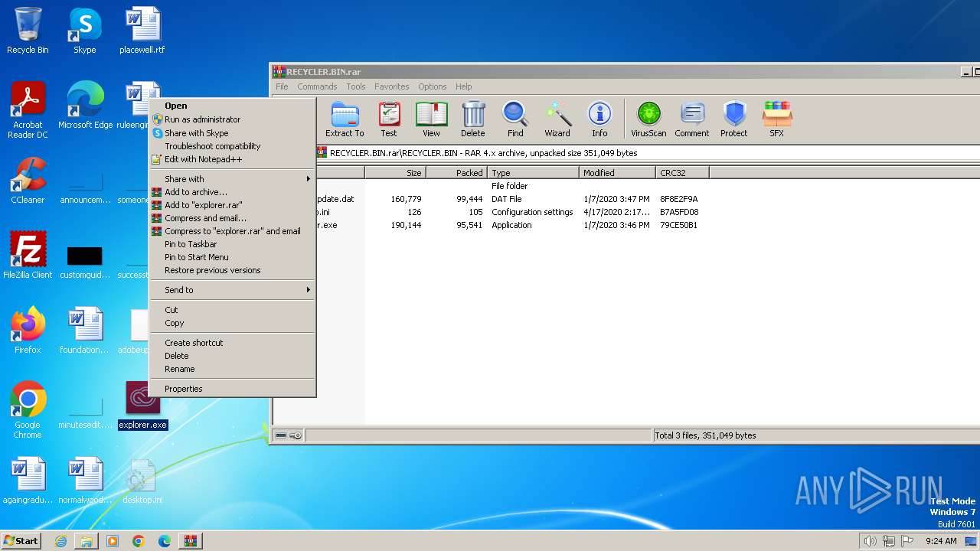Choose Share with Skype
The width and height of the screenshot is (980, 551).
coord(232,133)
